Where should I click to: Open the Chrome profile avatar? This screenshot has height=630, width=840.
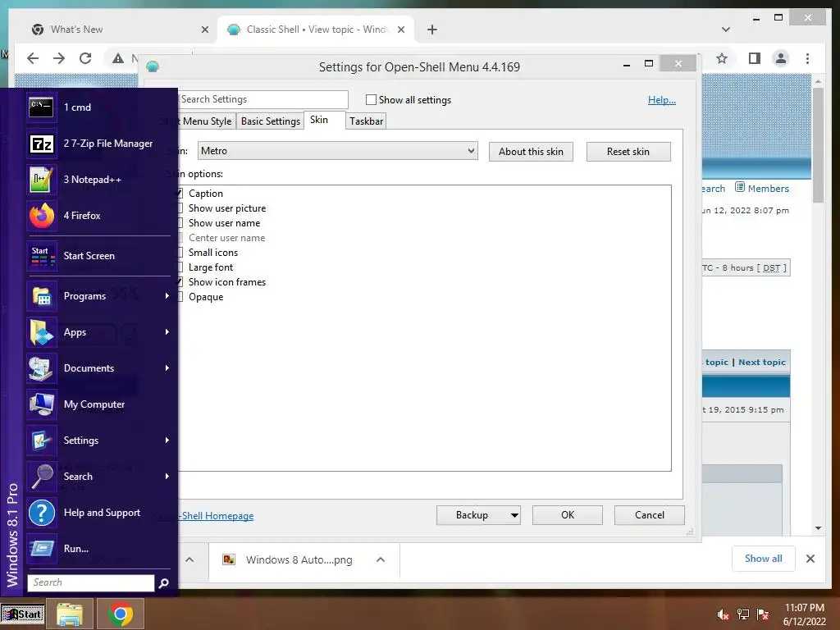click(x=781, y=58)
